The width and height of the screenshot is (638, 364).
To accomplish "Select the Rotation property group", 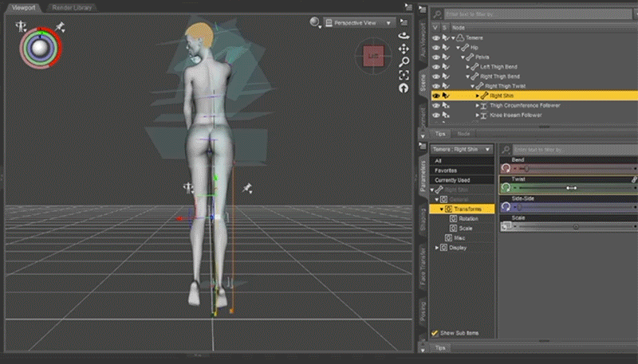I will [x=468, y=218].
